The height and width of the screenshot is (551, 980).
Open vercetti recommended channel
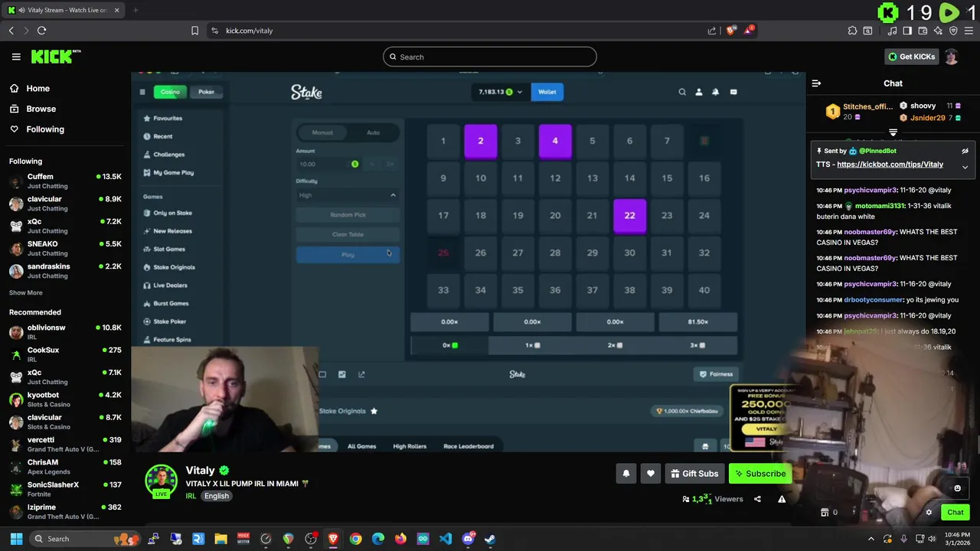point(65,445)
